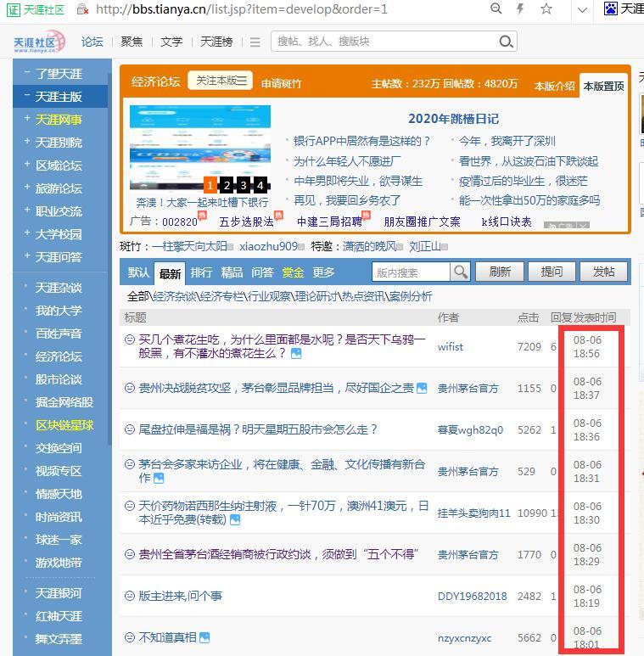This screenshot has width=644, height=656.
Task: Click image icon after 不知道真相 title
Action: pyautogui.click(x=204, y=637)
